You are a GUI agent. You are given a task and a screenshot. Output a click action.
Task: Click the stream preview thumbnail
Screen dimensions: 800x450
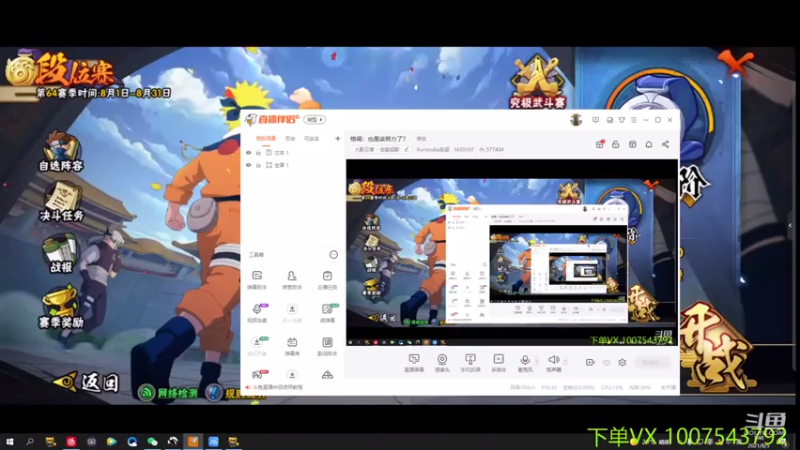point(512,253)
